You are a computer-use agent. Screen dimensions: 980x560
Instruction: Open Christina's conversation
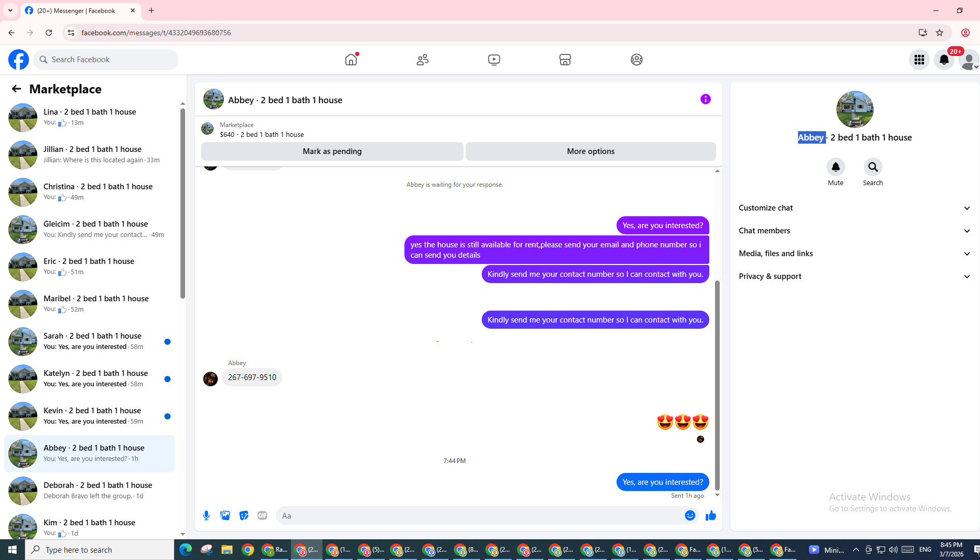90,192
